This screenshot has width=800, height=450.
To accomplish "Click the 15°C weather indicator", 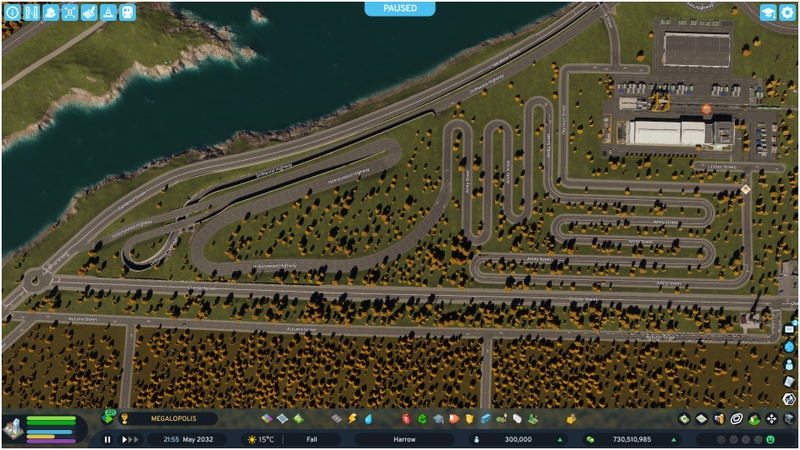I will click(260, 439).
